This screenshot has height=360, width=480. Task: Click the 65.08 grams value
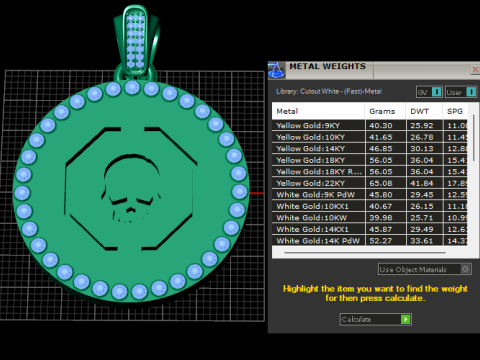[x=381, y=183]
